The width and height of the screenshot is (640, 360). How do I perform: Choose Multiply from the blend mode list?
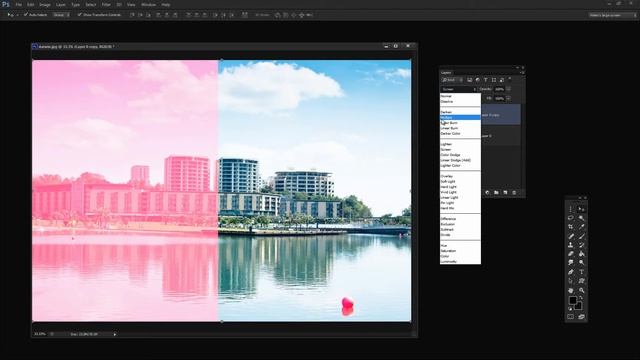[x=460, y=118]
